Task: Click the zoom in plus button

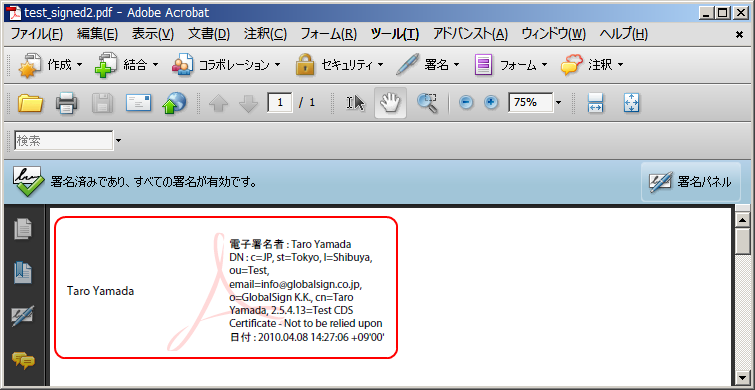Action: tap(491, 103)
